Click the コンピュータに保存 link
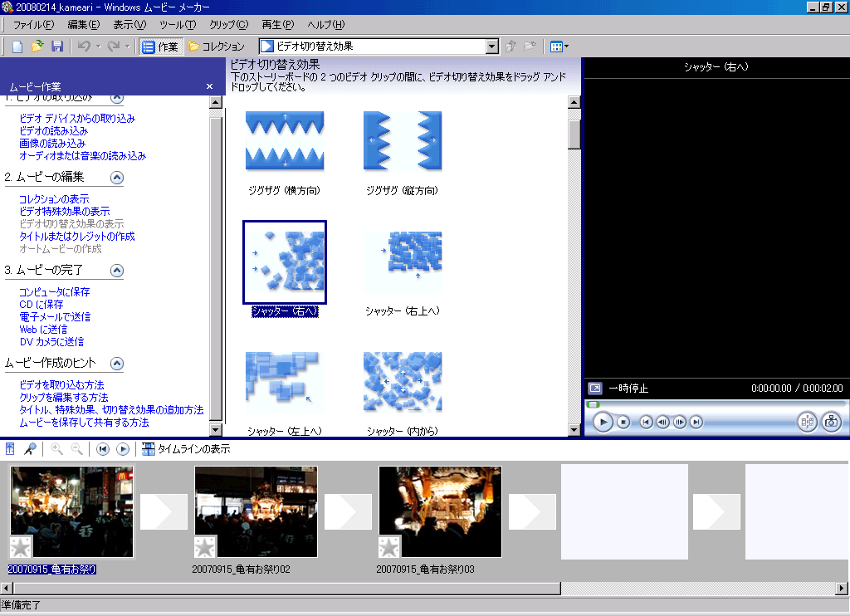 tap(54, 292)
